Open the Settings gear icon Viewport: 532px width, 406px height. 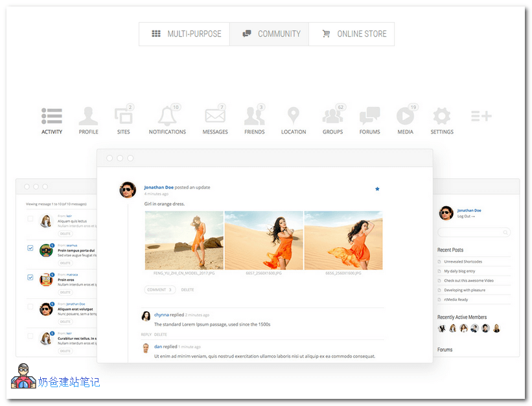(441, 117)
